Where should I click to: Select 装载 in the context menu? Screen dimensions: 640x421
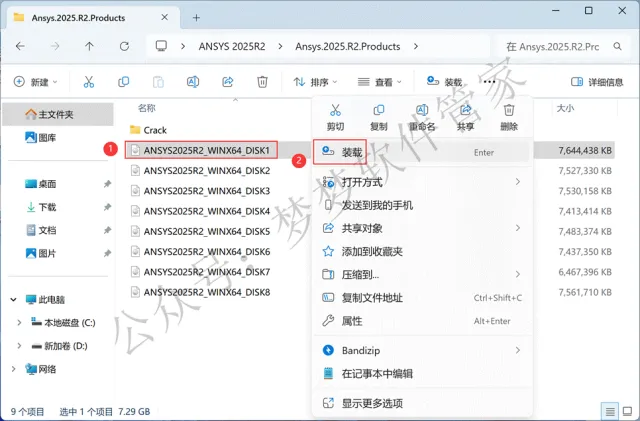point(422,152)
